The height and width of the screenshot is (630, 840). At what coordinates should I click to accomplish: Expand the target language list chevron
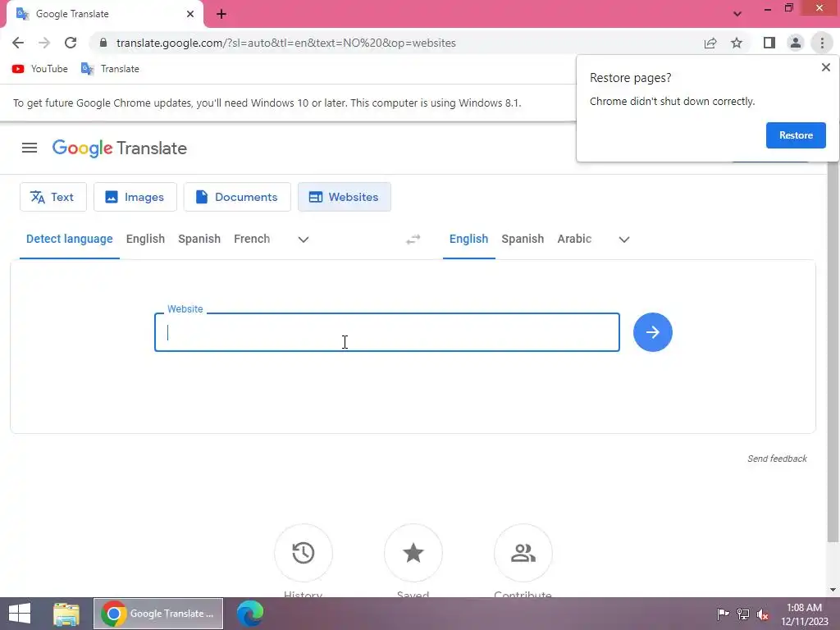point(623,240)
